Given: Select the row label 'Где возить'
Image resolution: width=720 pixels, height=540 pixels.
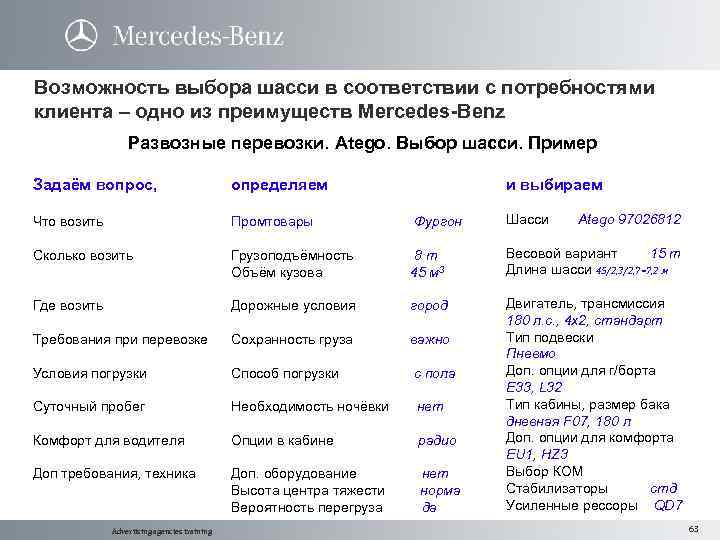Looking at the screenshot, I should 68,305.
